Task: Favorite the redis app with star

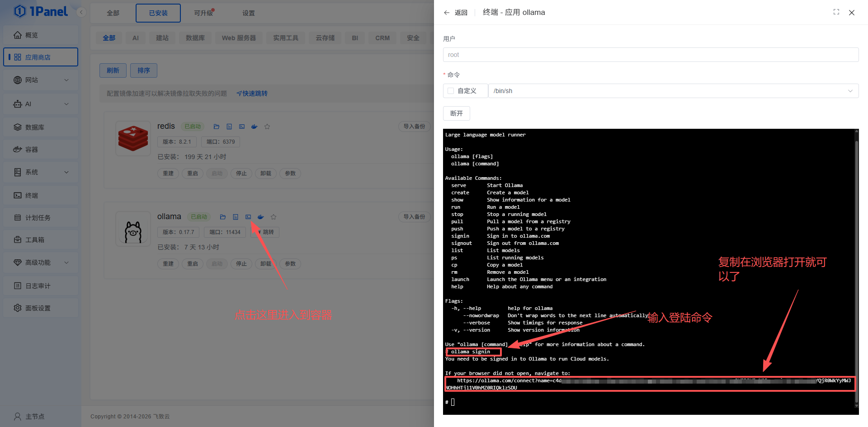Action: pyautogui.click(x=267, y=127)
